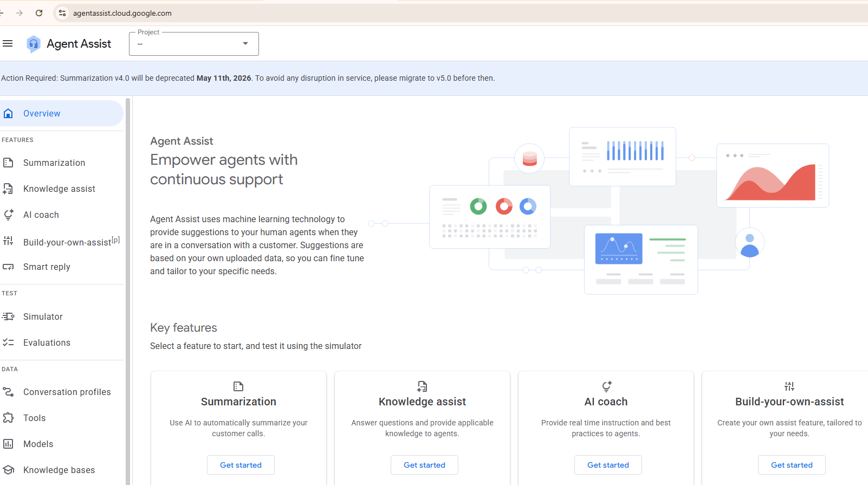Image resolution: width=868 pixels, height=485 pixels.
Task: Click the Summarization sidebar icon
Action: tap(8, 163)
